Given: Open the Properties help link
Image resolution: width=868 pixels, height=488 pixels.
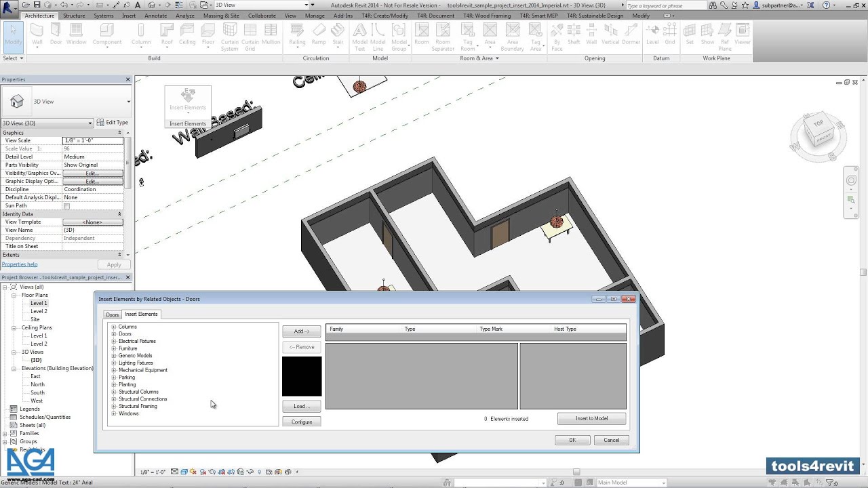Looking at the screenshot, I should click(20, 264).
